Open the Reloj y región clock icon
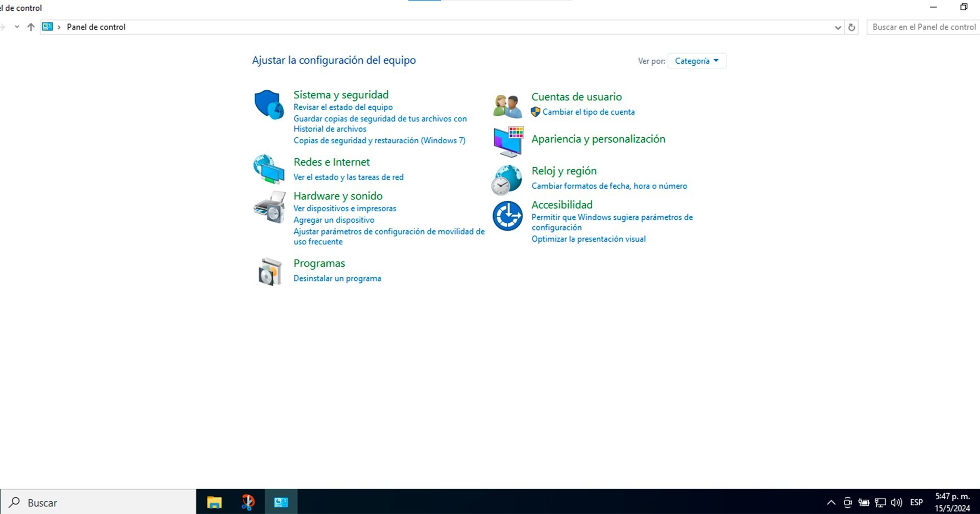The height and width of the screenshot is (514, 980). 507,179
